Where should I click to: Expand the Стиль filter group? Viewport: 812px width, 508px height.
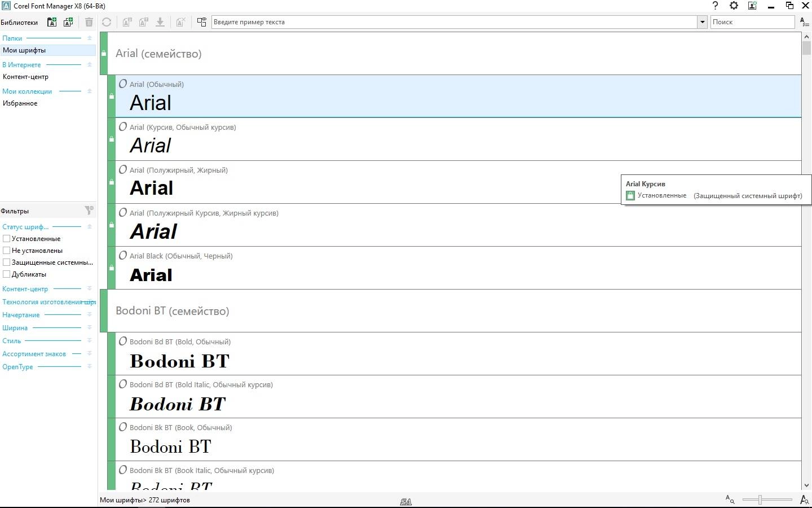89,340
